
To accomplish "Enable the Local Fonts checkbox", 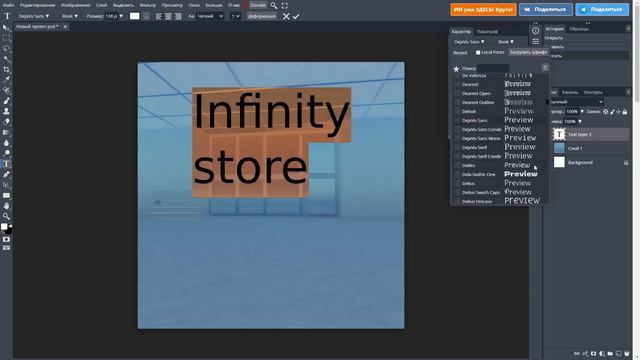I will pyautogui.click(x=478, y=52).
